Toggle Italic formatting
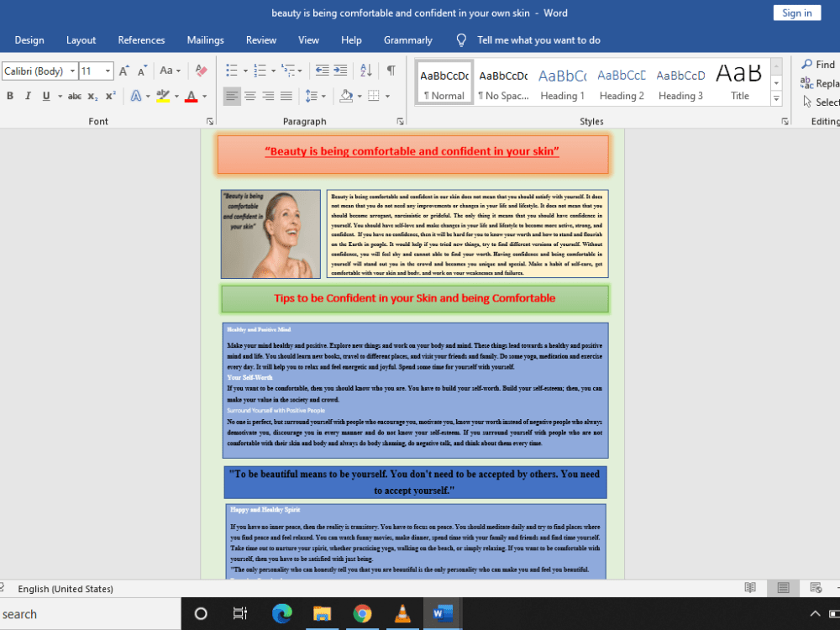 point(28,96)
